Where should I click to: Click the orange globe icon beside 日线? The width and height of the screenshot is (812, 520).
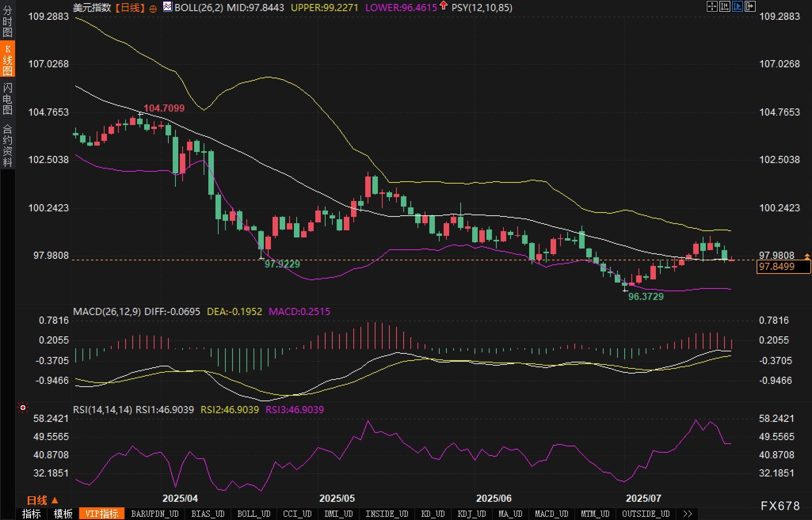click(x=153, y=9)
